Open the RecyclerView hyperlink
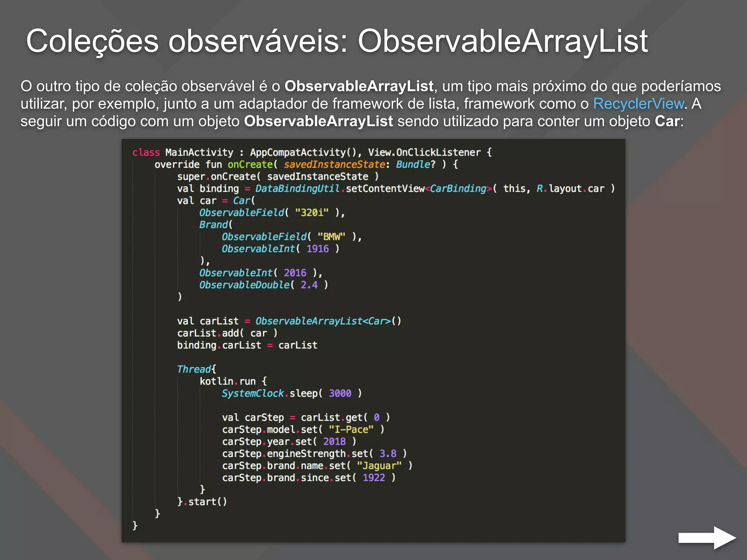Image resolution: width=747 pixels, height=560 pixels. click(x=638, y=104)
